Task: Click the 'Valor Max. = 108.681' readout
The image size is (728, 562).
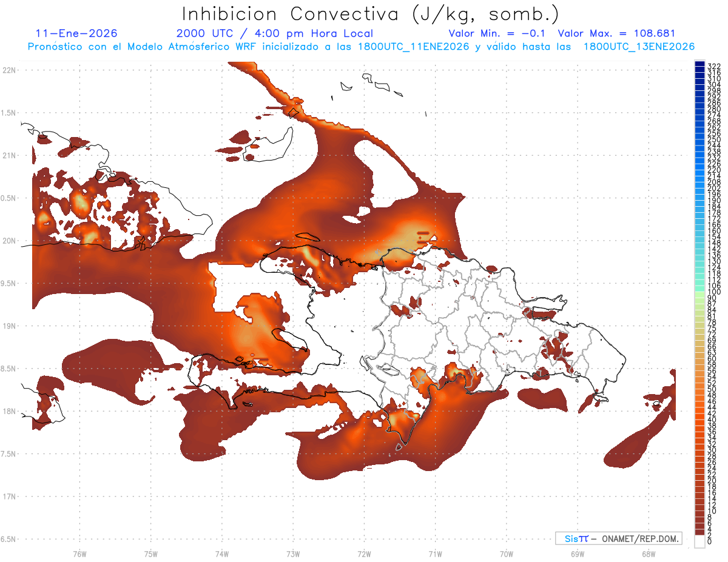Action: point(616,33)
